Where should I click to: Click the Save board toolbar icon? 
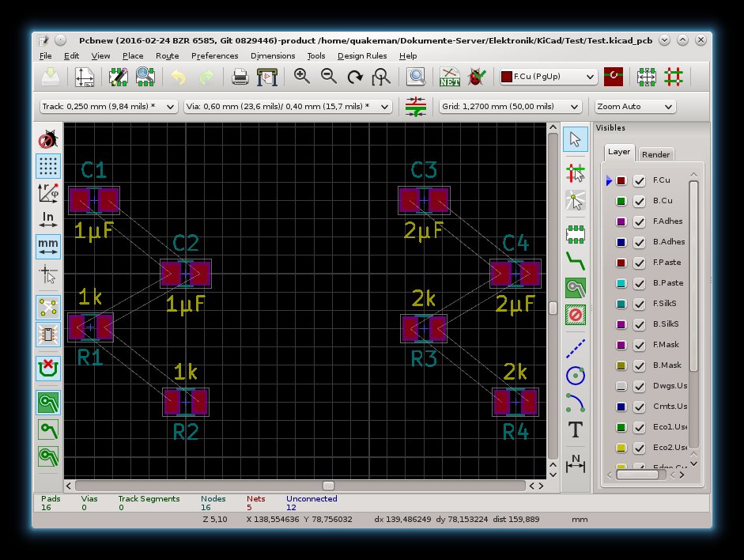(51, 77)
